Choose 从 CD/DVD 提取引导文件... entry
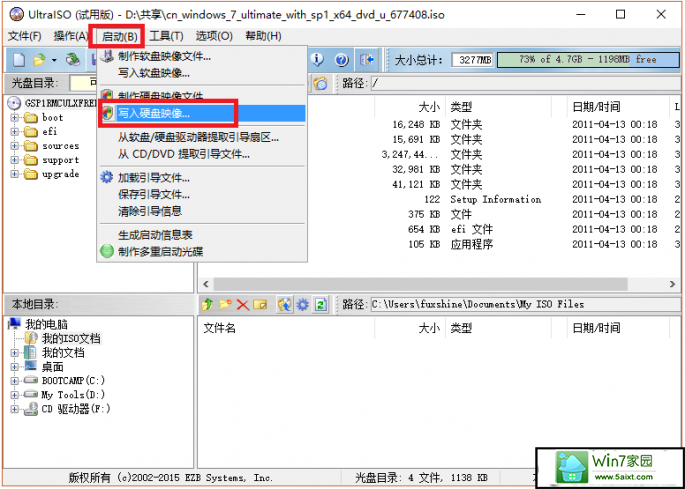The width and height of the screenshot is (685, 489). 202,154
